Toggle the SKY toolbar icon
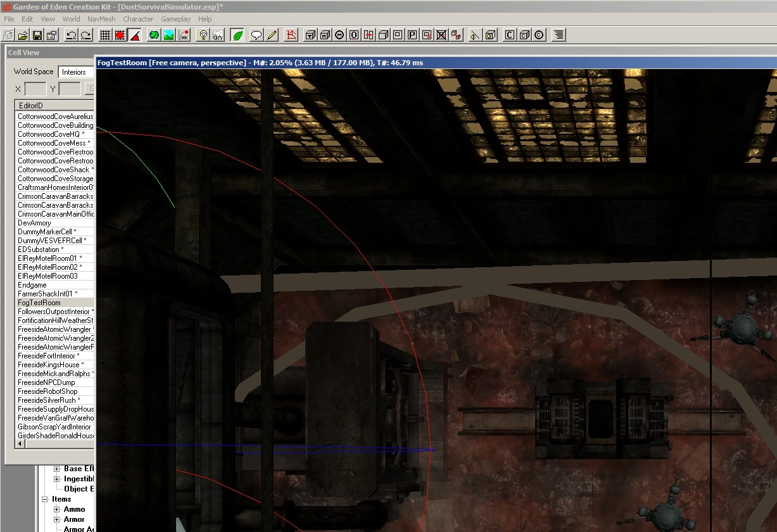The height and width of the screenshot is (532, 777). [x=217, y=35]
